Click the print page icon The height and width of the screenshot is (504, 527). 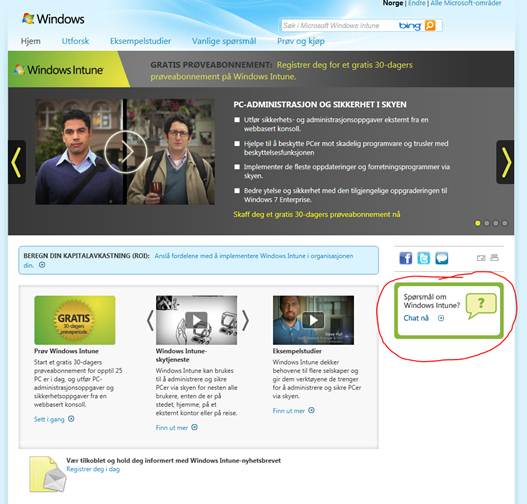494,258
